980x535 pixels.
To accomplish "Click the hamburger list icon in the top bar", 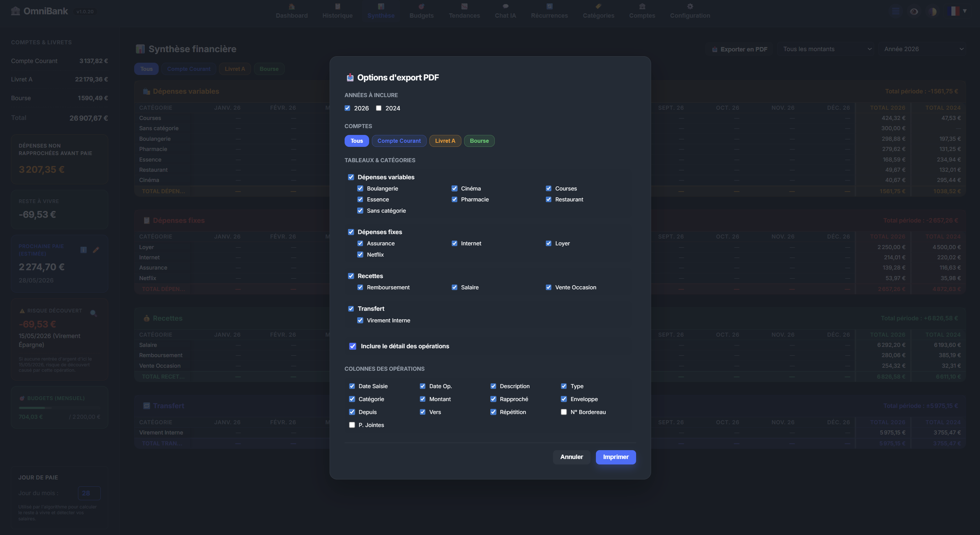I will point(896,12).
